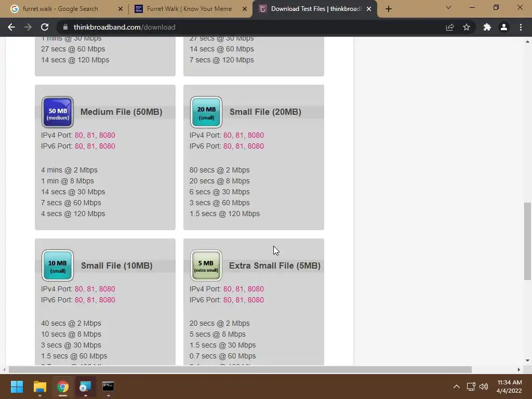This screenshot has width=532, height=399.
Task: Open the Chrome profile icon
Action: [x=504, y=27]
